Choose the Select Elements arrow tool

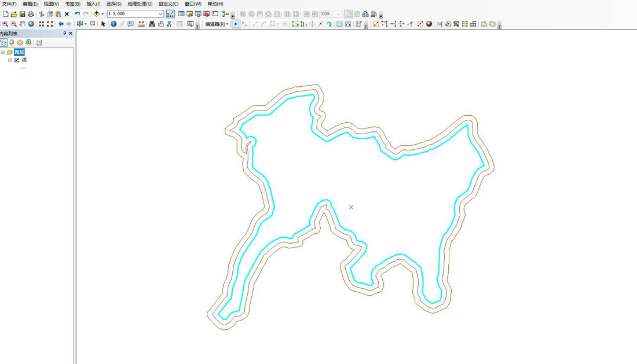coord(103,24)
